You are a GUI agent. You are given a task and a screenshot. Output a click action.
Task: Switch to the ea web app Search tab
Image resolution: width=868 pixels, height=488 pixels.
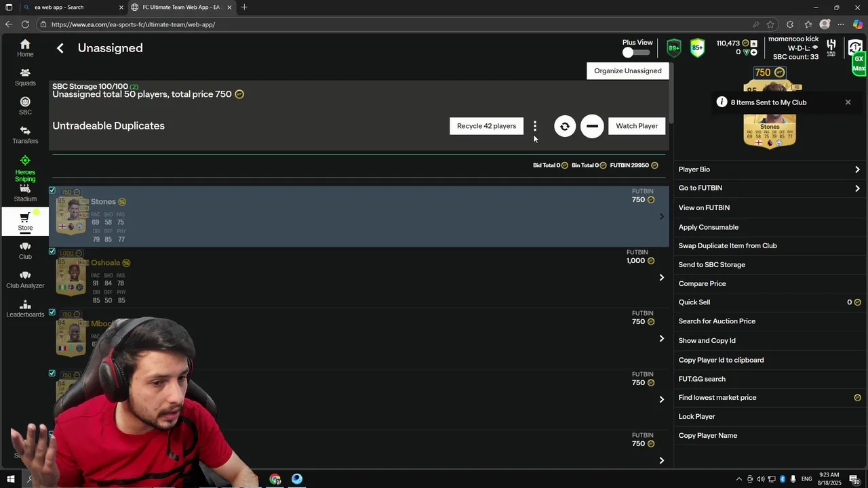(73, 7)
